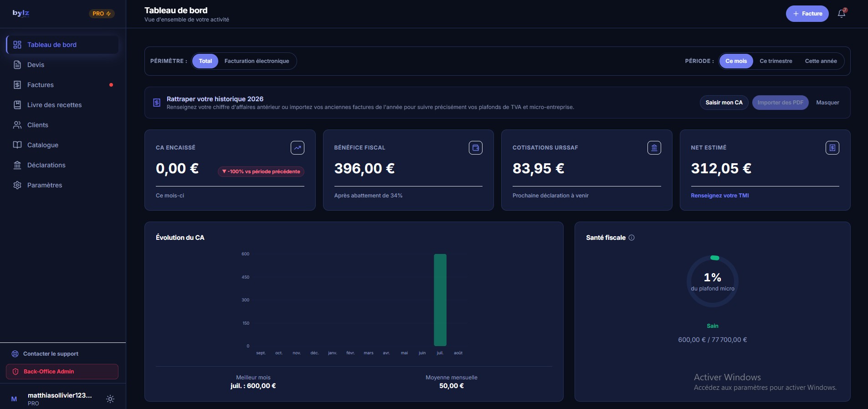Select Total périmètre
Image resolution: width=868 pixels, height=409 pixels.
pyautogui.click(x=205, y=61)
